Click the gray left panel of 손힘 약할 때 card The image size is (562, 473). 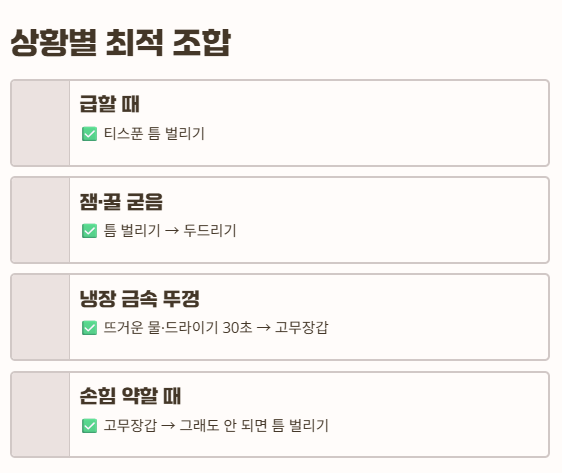click(x=41, y=415)
